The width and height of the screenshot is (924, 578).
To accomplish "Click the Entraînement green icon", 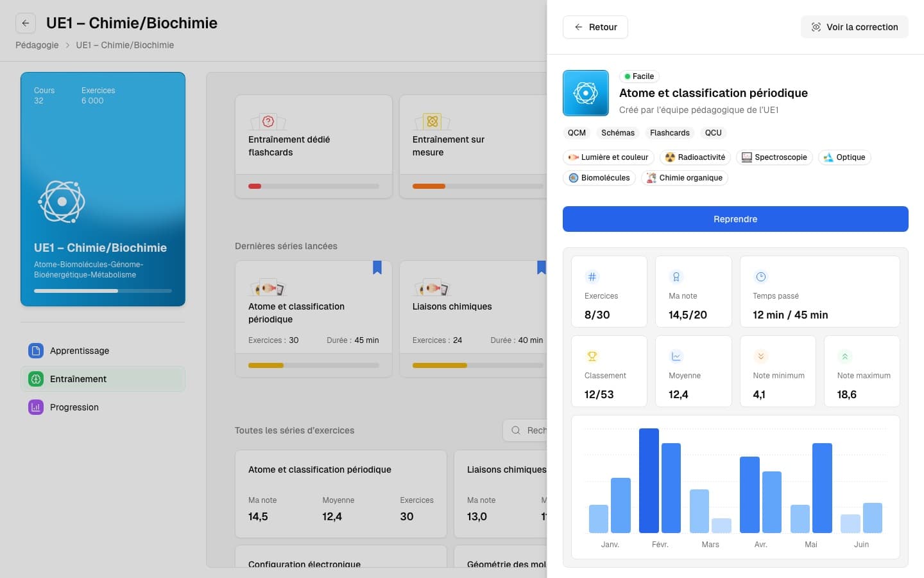I will [36, 379].
